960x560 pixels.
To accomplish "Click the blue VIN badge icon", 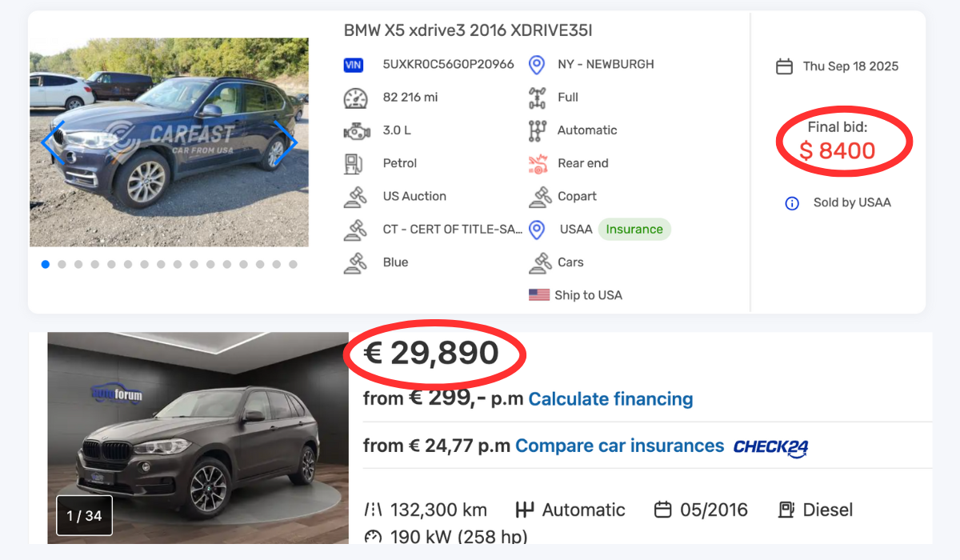I will (x=353, y=65).
